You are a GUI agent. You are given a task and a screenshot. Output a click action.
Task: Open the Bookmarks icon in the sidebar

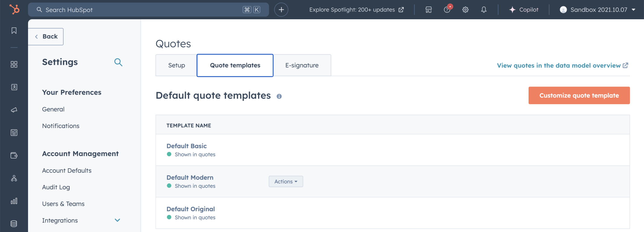[14, 31]
